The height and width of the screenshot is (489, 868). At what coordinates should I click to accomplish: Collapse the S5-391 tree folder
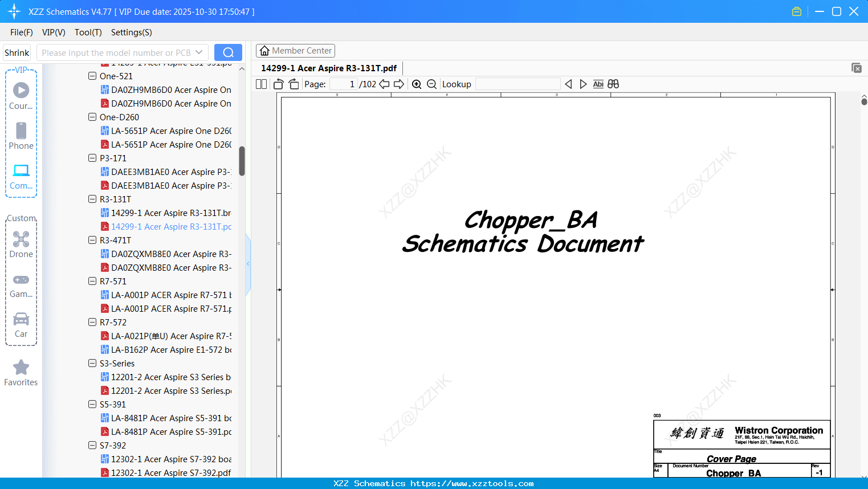(x=92, y=404)
